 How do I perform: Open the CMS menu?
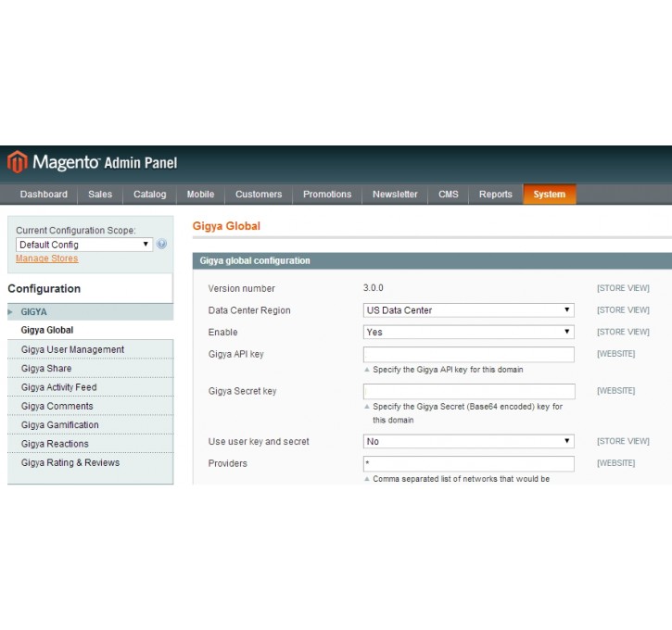[x=449, y=195]
